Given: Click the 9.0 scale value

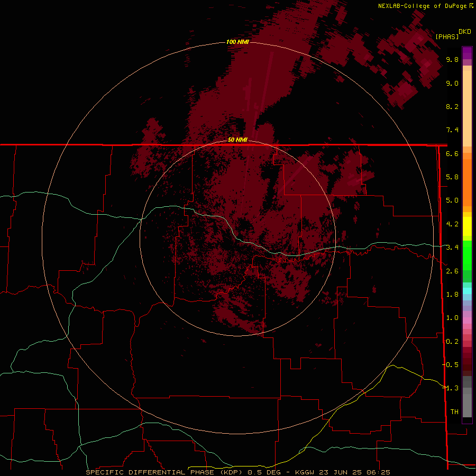Looking at the screenshot, I should click(x=452, y=83).
